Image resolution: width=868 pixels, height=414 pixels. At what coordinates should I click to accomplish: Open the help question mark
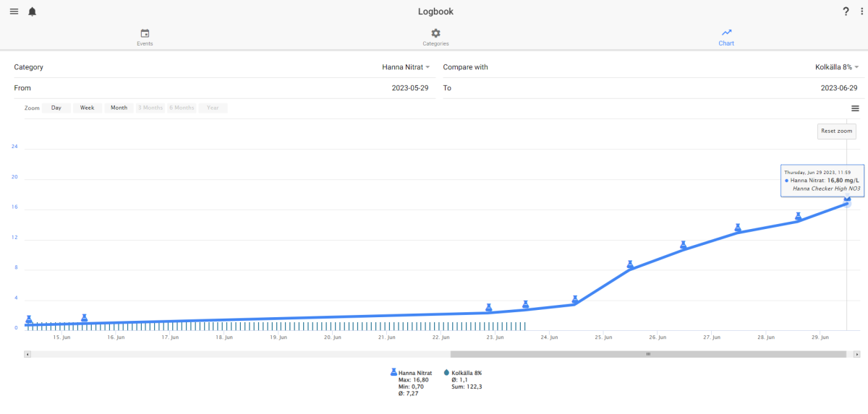[x=846, y=12]
